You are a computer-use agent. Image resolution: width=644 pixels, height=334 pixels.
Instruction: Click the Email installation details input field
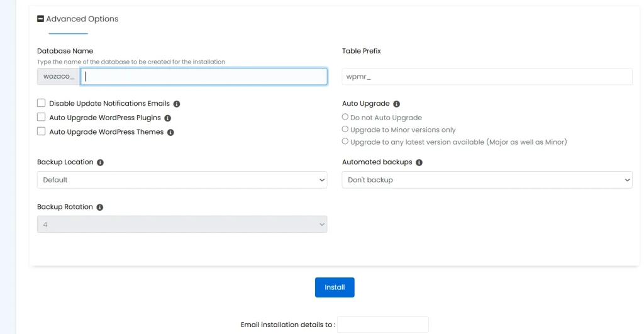point(383,325)
